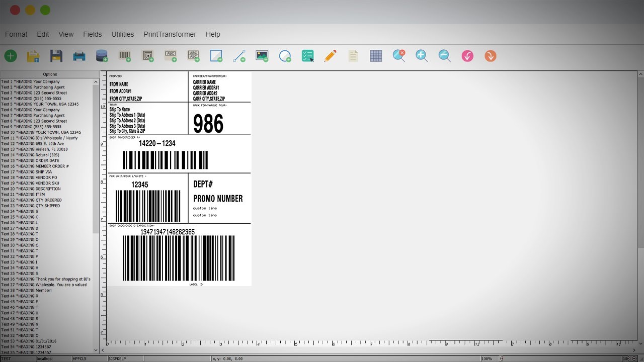Select Text 12 HEADING 695 E. 10th Ave
This screenshot has width=644, height=362.
46,144
